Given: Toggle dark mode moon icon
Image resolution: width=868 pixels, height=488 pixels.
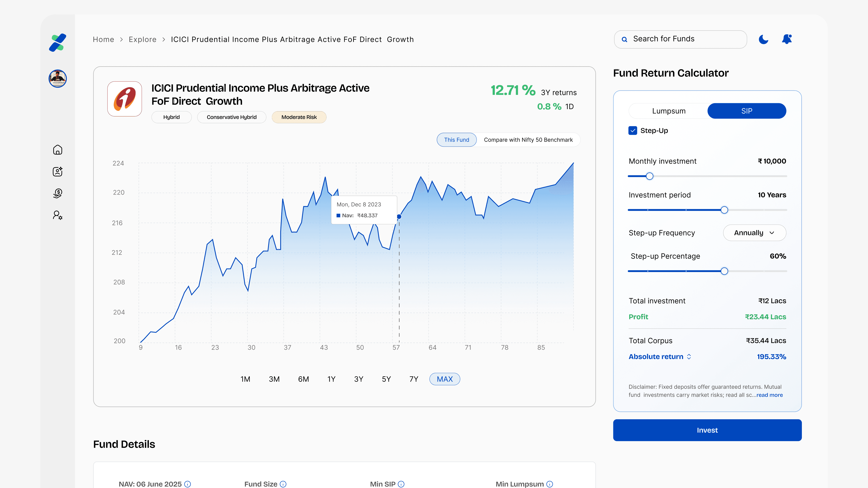Looking at the screenshot, I should pos(763,39).
